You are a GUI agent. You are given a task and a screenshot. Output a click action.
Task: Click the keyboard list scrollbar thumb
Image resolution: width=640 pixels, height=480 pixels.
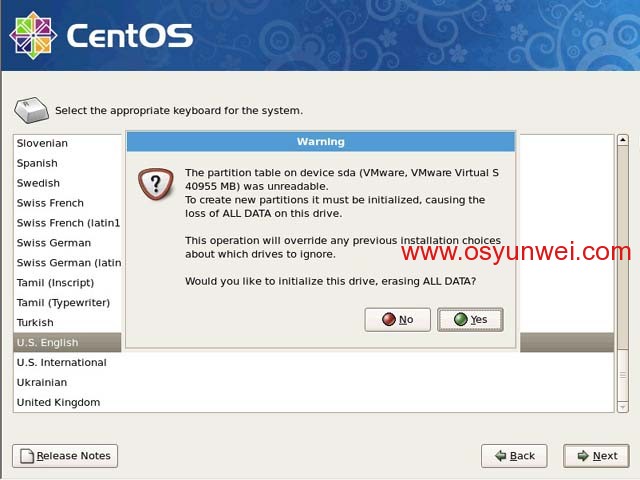[623, 248]
